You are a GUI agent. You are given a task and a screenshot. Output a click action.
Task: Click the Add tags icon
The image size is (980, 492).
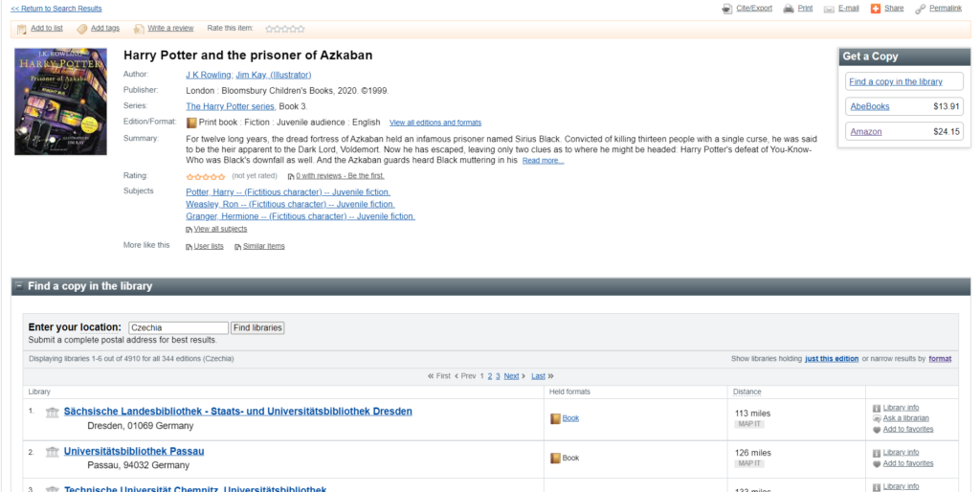(x=81, y=29)
